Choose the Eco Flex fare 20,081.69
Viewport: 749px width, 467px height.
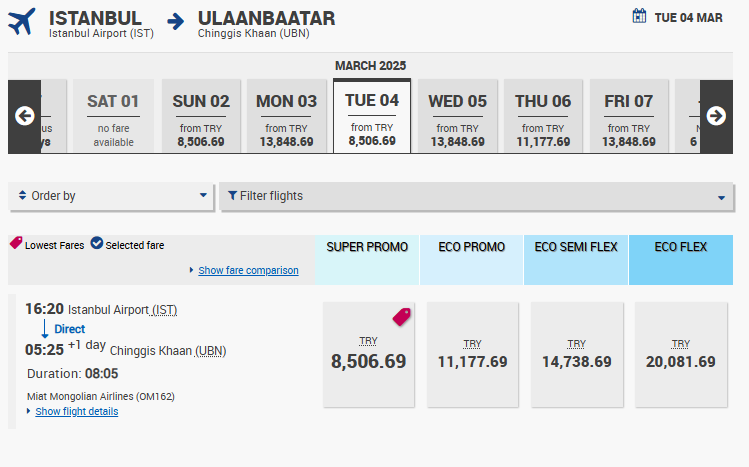(681, 355)
